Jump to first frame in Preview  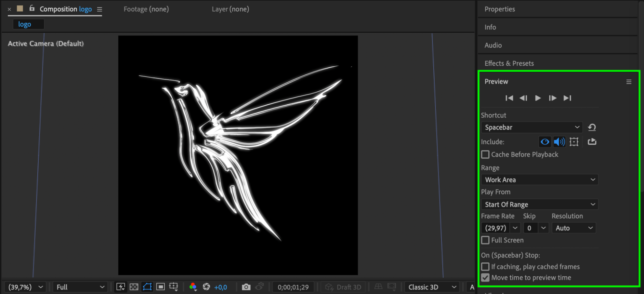click(x=509, y=98)
